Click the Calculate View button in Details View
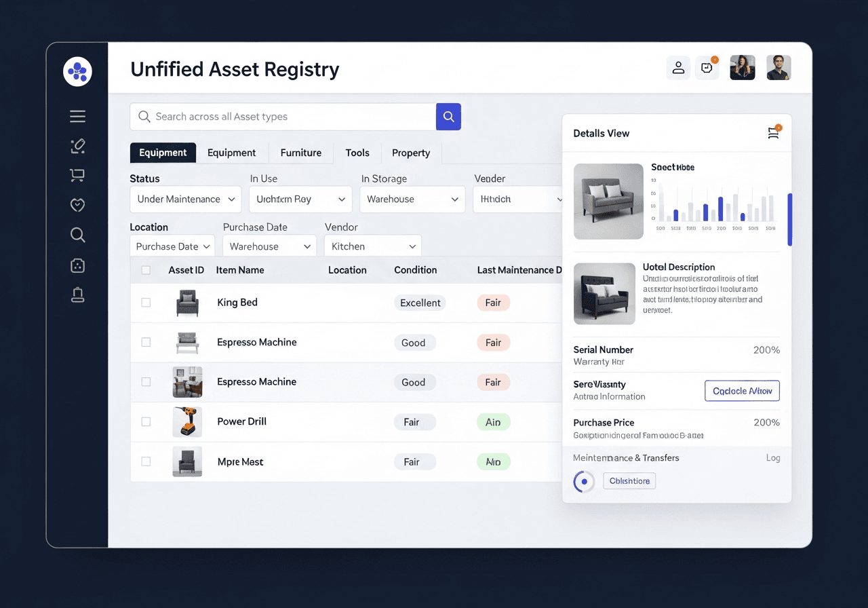Screen dimensions: 868x608 click(742, 390)
